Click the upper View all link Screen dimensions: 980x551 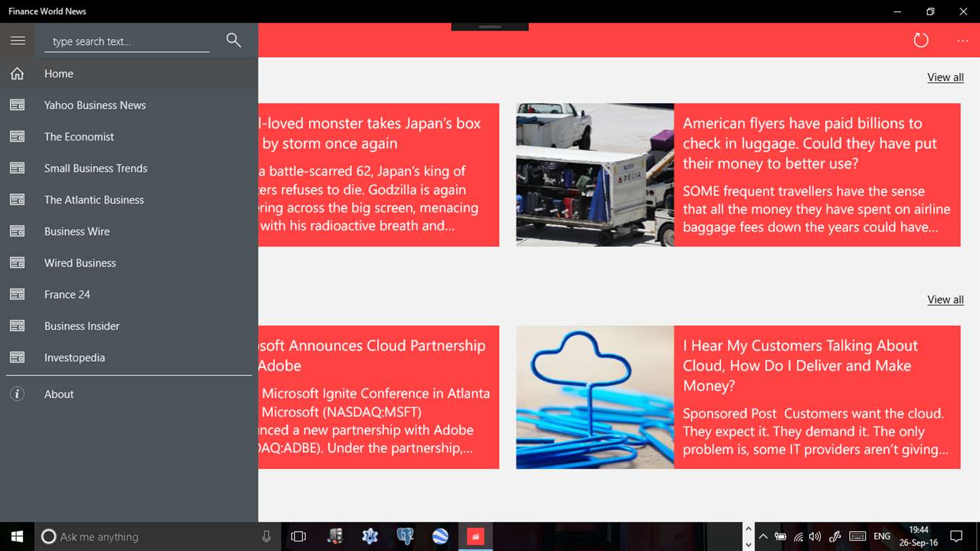(x=945, y=77)
